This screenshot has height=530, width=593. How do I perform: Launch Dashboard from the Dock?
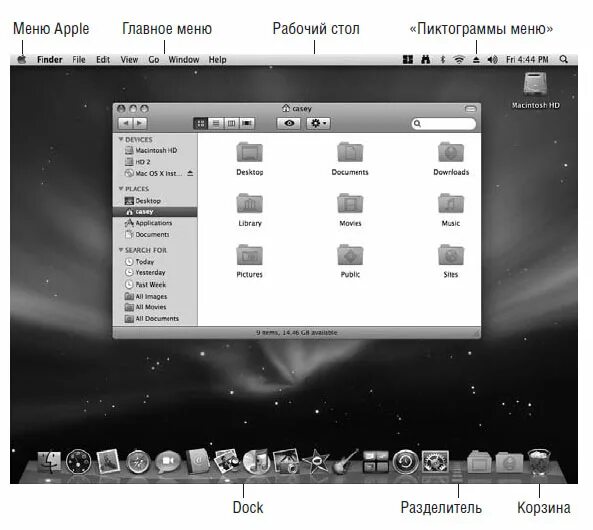[78, 462]
